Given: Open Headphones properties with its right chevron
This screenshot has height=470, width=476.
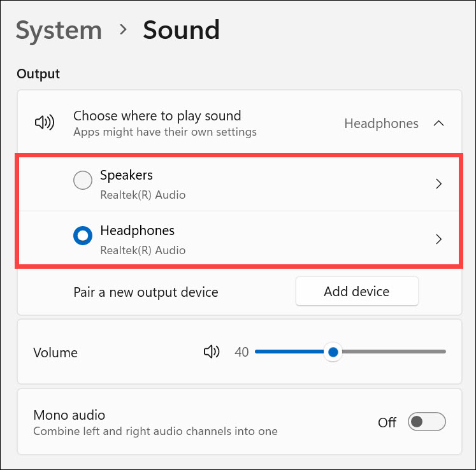Looking at the screenshot, I should 438,239.
